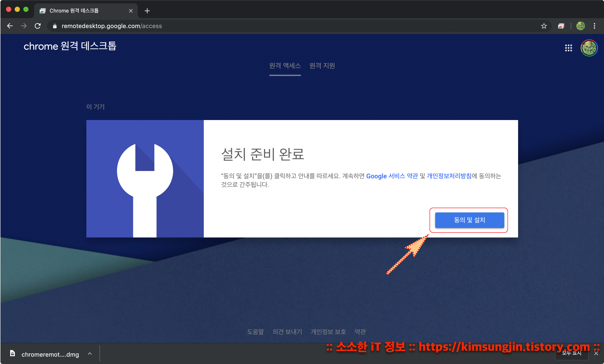View site info via lock icon
The image size is (604, 364).
point(55,26)
